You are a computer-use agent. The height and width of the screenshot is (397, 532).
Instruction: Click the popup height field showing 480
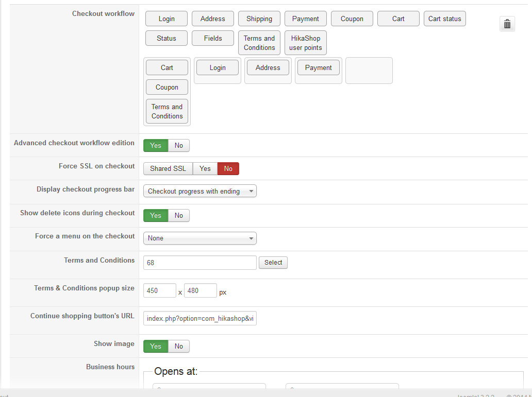[200, 290]
